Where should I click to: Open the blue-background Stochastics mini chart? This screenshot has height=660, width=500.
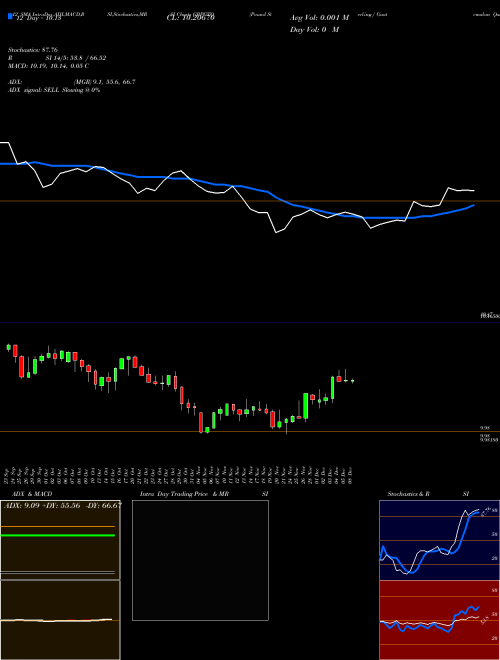coord(439,540)
